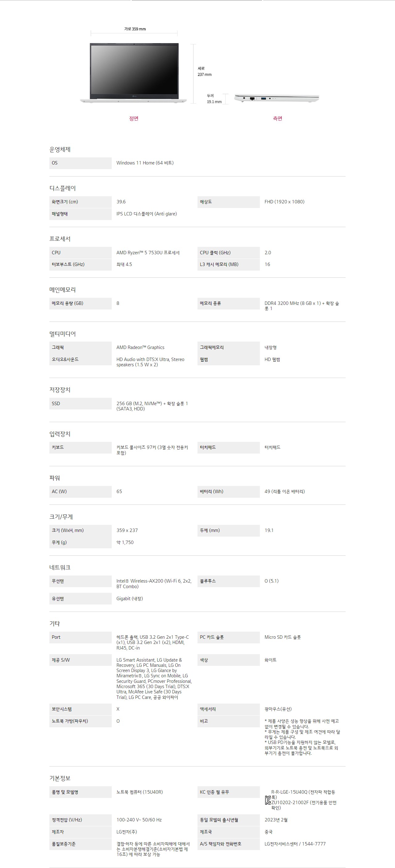Click the 프로세서 section heading
The height and width of the screenshot is (868, 395).
pos(60,239)
